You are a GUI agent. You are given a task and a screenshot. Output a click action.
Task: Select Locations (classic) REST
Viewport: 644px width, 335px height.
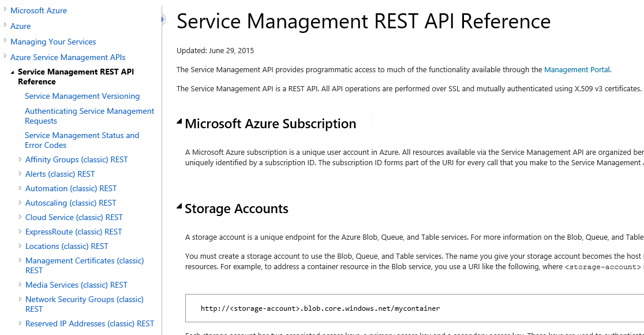click(66, 246)
